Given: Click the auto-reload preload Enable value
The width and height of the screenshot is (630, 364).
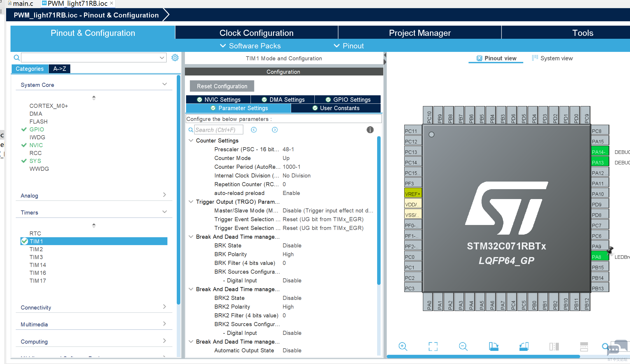Looking at the screenshot, I should [x=291, y=193].
